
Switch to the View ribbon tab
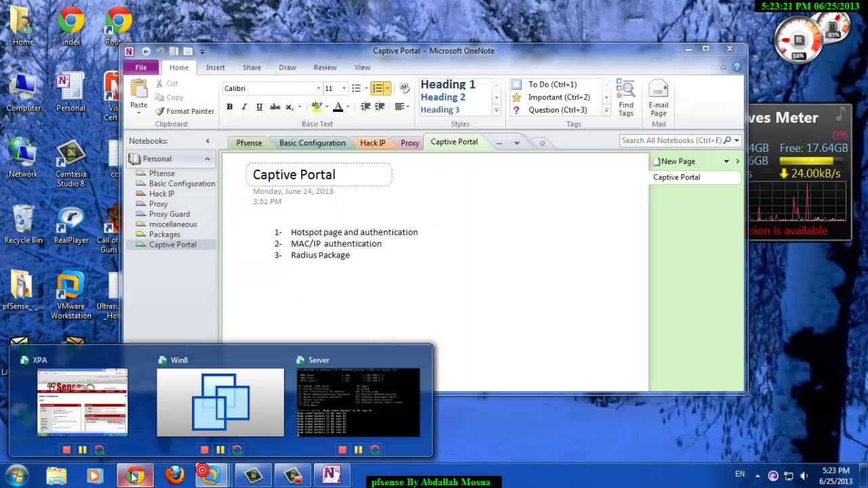(x=363, y=68)
